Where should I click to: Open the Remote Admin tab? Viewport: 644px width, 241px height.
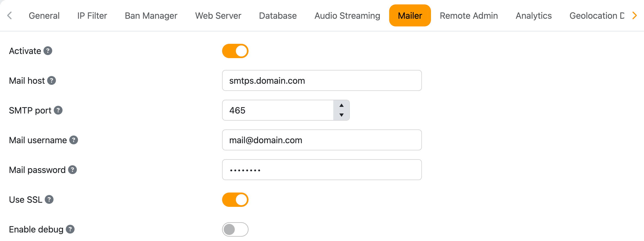469,15
